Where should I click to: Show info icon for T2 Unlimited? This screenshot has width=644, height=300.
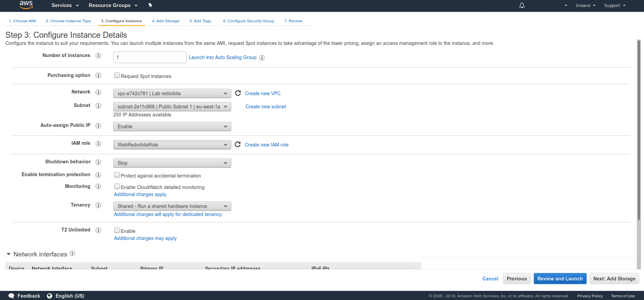click(98, 230)
